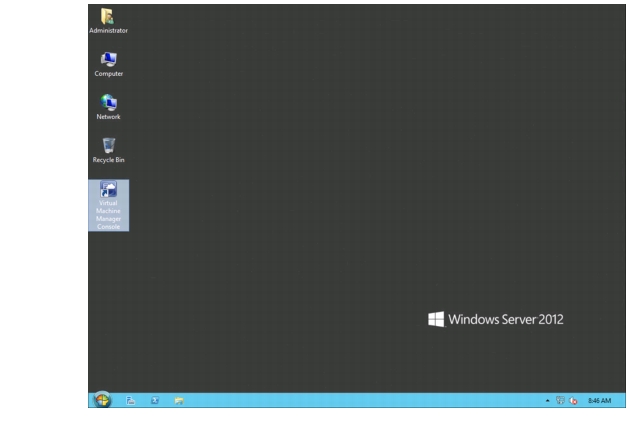Select the Computer desktop icon
Image resolution: width=627 pixels, height=426 pixels.
click(108, 64)
